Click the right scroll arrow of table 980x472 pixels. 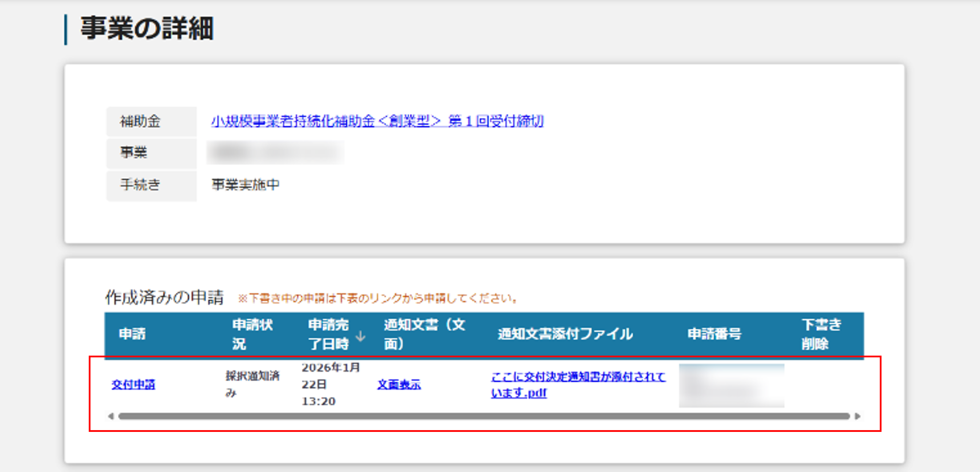click(x=858, y=416)
